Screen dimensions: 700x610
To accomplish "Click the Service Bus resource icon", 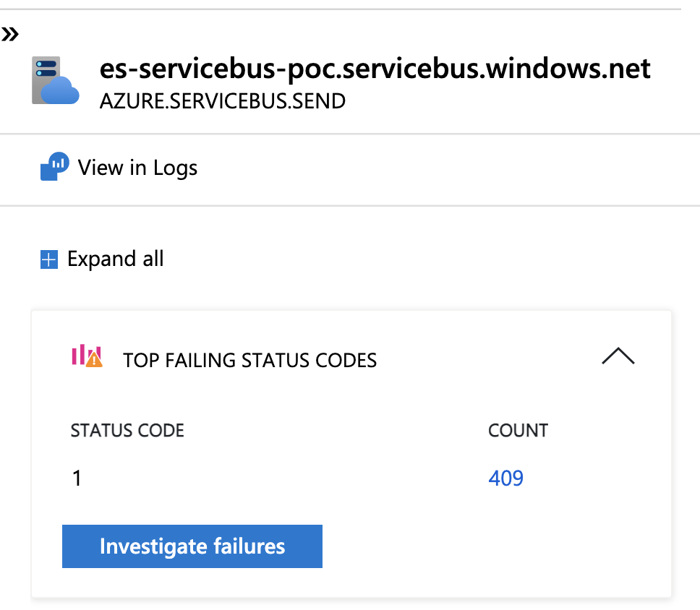I will click(55, 80).
